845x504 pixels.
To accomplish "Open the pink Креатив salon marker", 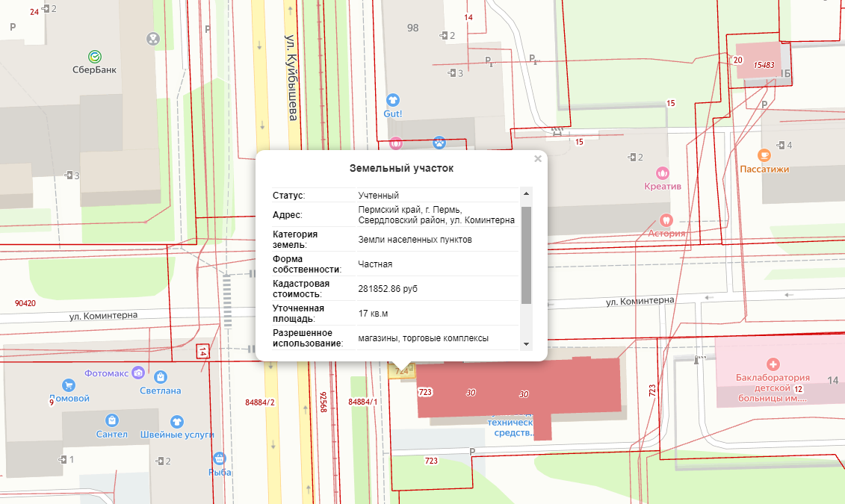I will pos(661,172).
